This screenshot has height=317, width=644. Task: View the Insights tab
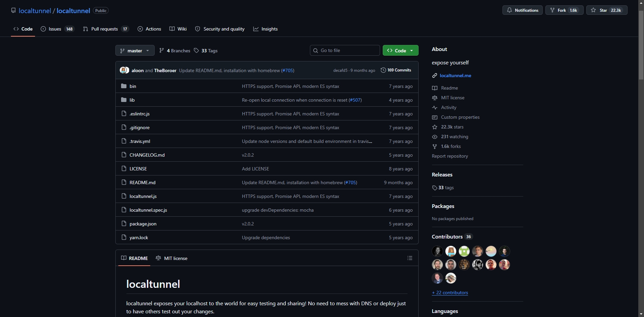pyautogui.click(x=265, y=29)
